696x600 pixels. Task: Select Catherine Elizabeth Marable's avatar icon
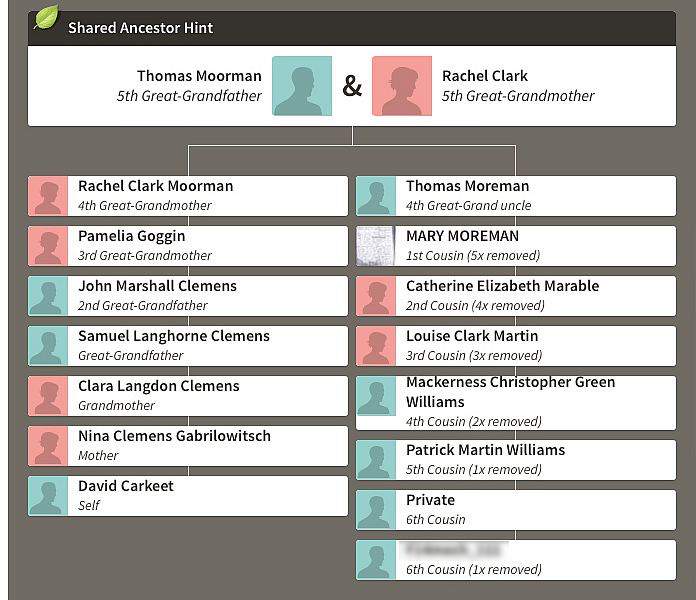(376, 296)
